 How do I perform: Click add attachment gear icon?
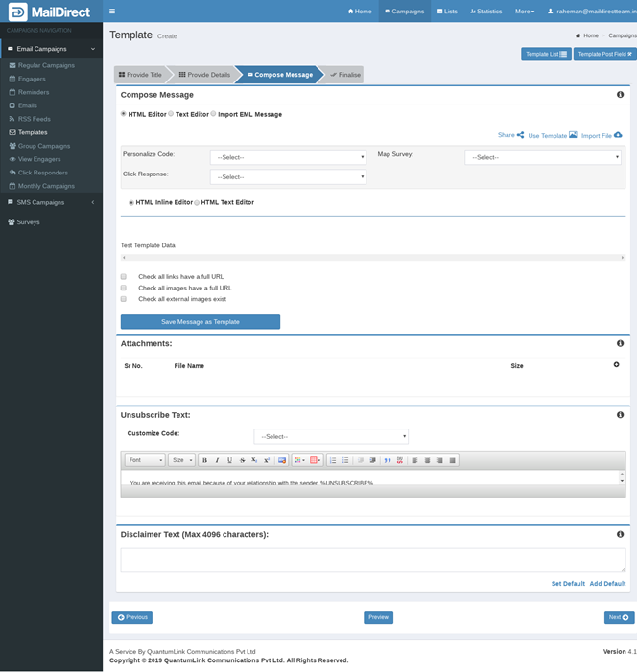coord(616,365)
